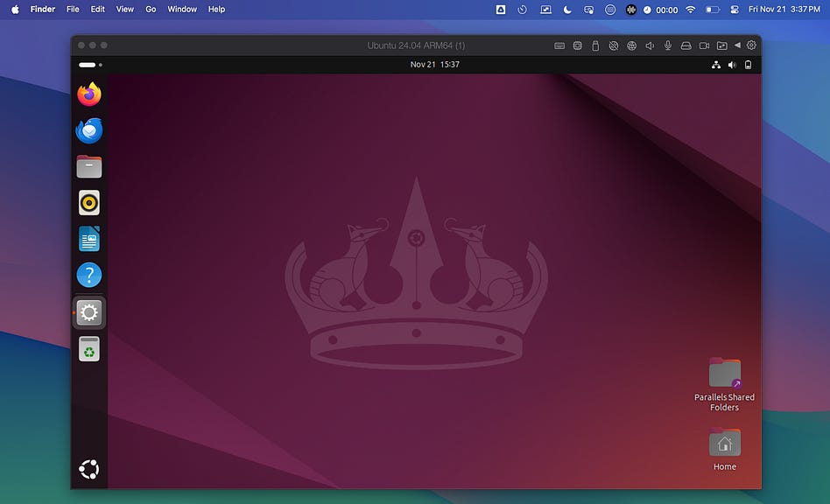Image resolution: width=830 pixels, height=504 pixels.
Task: Open the Window menu
Action: [x=182, y=10]
